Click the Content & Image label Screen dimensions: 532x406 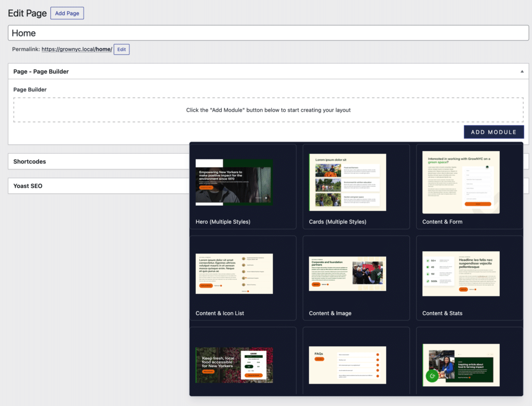click(x=330, y=313)
